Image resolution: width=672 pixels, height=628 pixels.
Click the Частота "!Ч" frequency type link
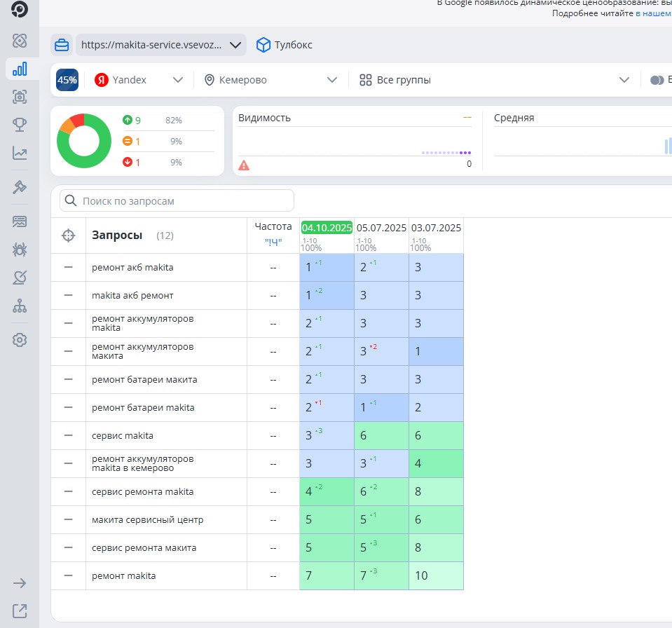coord(273,243)
